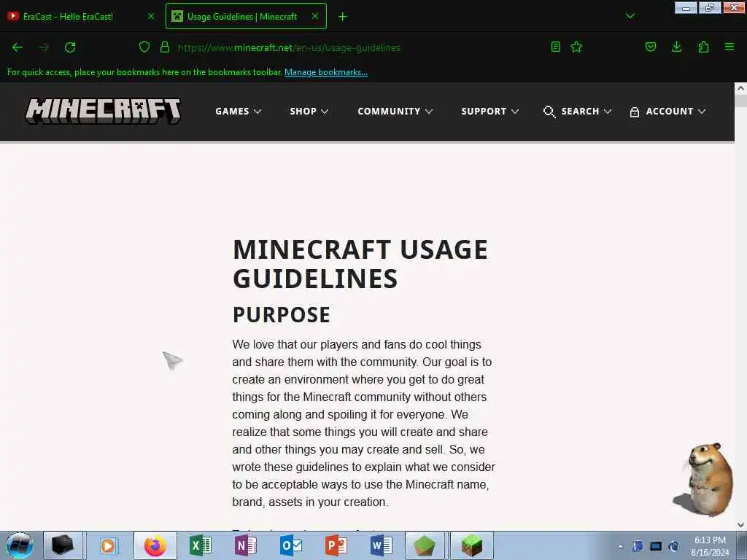List all tabs with the chevron
Image resolution: width=747 pixels, height=560 pixels.
[x=630, y=16]
